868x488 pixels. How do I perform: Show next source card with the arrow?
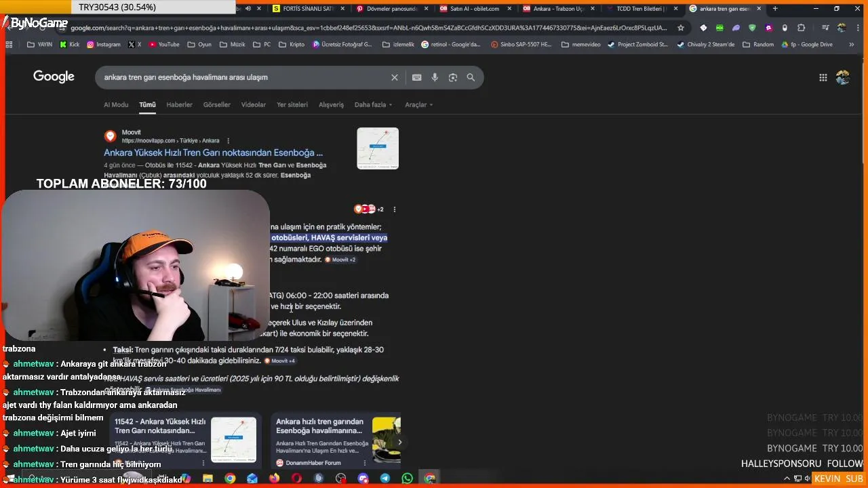point(399,442)
